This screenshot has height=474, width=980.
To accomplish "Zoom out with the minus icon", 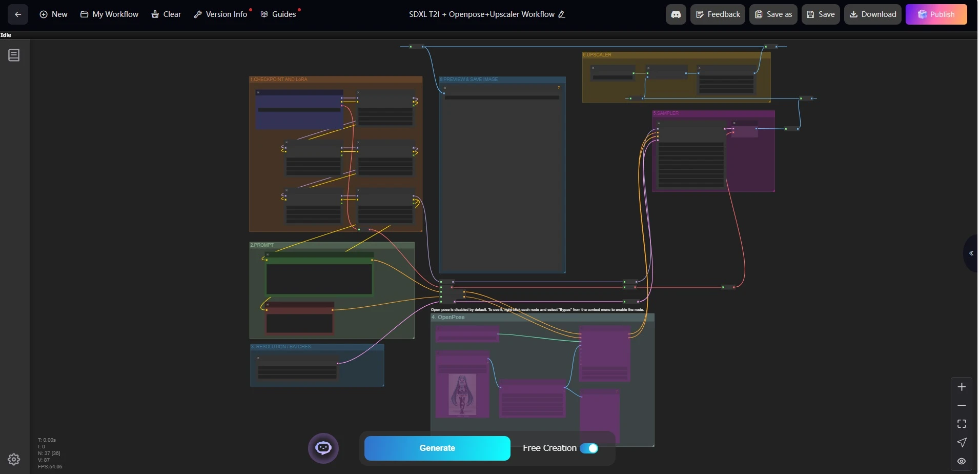I will 962,405.
